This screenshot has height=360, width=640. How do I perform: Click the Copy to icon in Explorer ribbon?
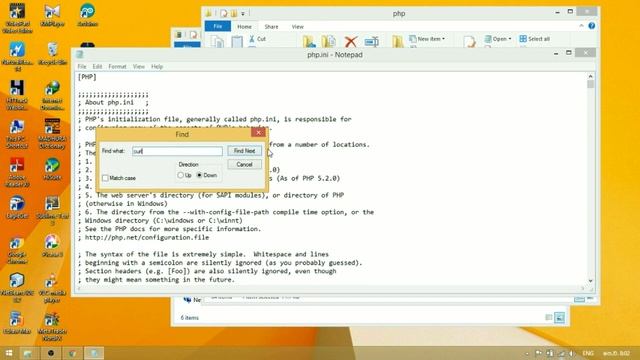[329, 41]
